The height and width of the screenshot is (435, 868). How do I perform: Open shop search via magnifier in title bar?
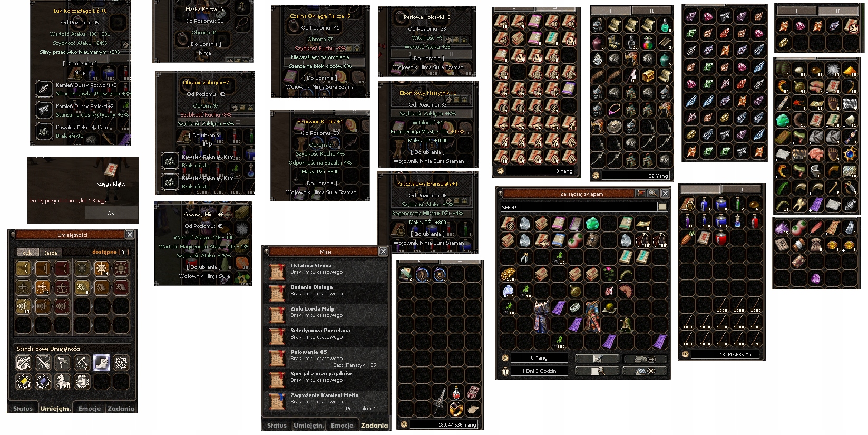point(653,194)
